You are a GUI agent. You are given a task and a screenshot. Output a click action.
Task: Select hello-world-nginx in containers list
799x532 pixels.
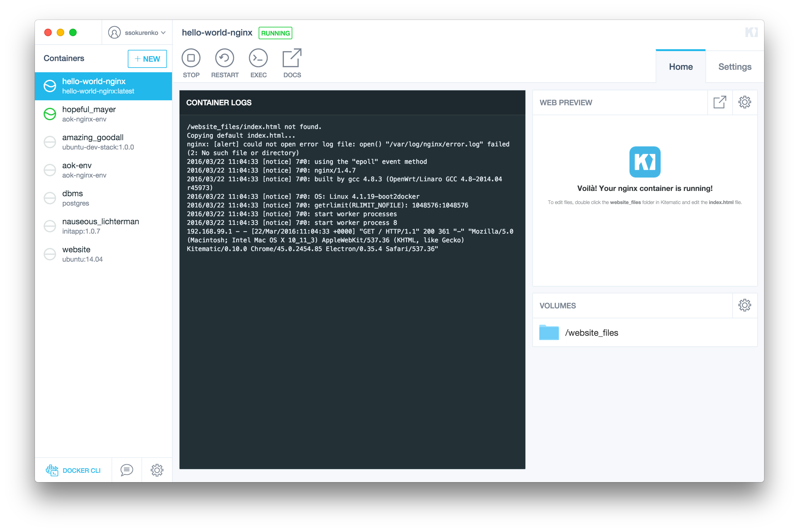[x=103, y=86]
